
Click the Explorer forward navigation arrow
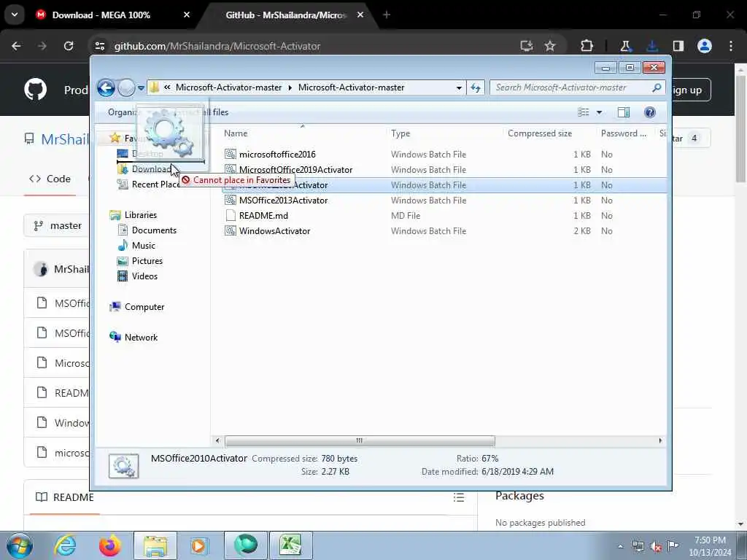tap(126, 87)
